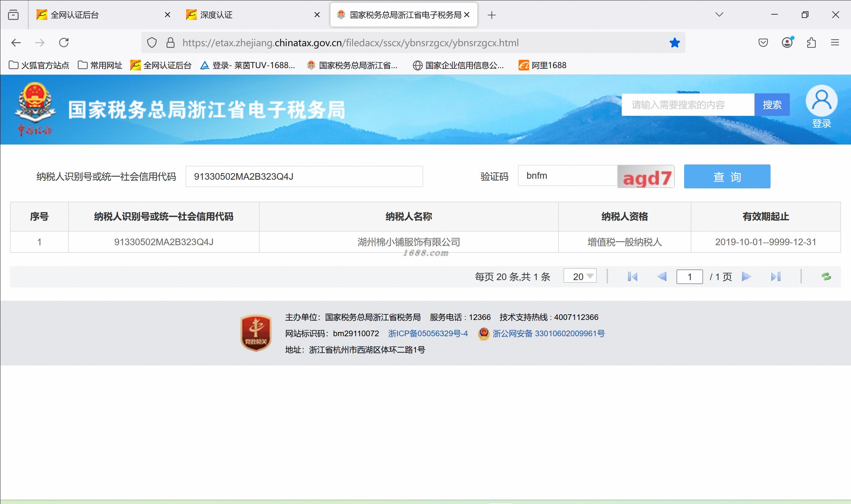Click the Save to Pocket icon
The height and width of the screenshot is (504, 851).
763,43
